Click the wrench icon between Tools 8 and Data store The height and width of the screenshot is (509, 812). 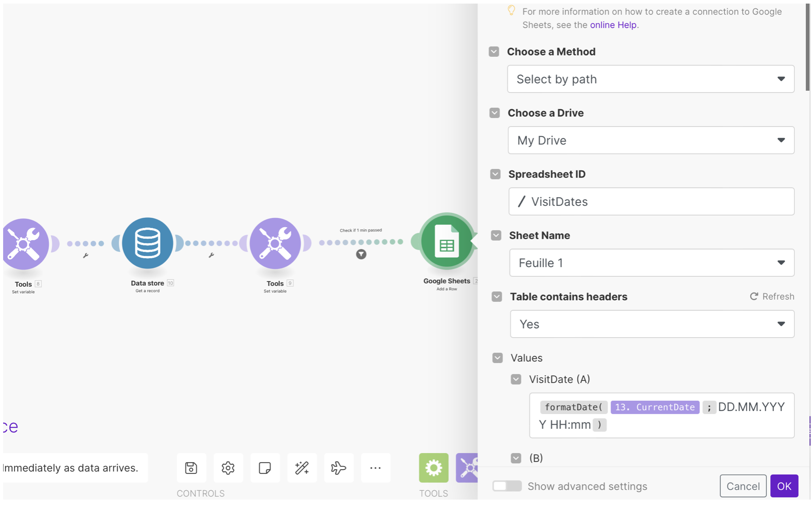(85, 255)
